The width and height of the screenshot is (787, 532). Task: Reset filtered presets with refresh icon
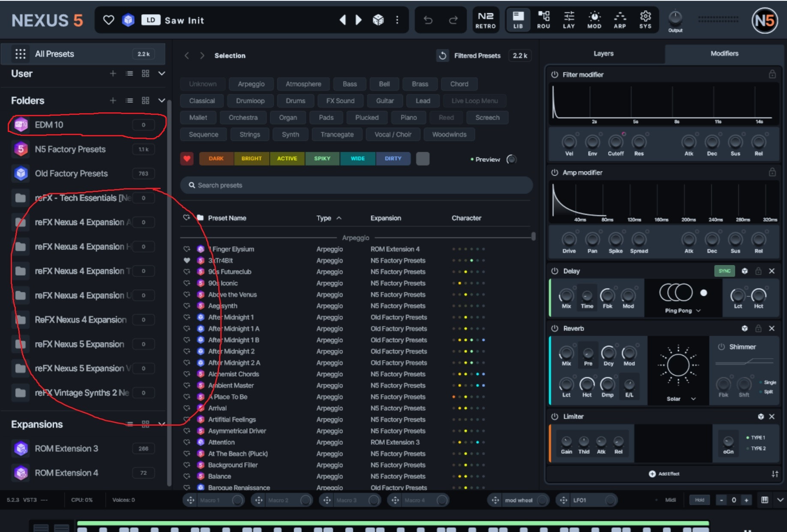click(x=443, y=56)
